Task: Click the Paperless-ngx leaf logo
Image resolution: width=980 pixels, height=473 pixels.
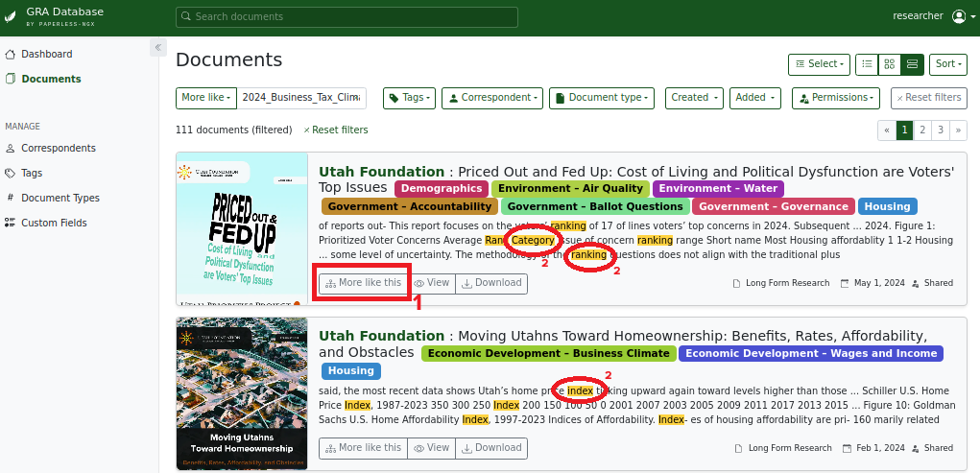Action: [x=11, y=16]
